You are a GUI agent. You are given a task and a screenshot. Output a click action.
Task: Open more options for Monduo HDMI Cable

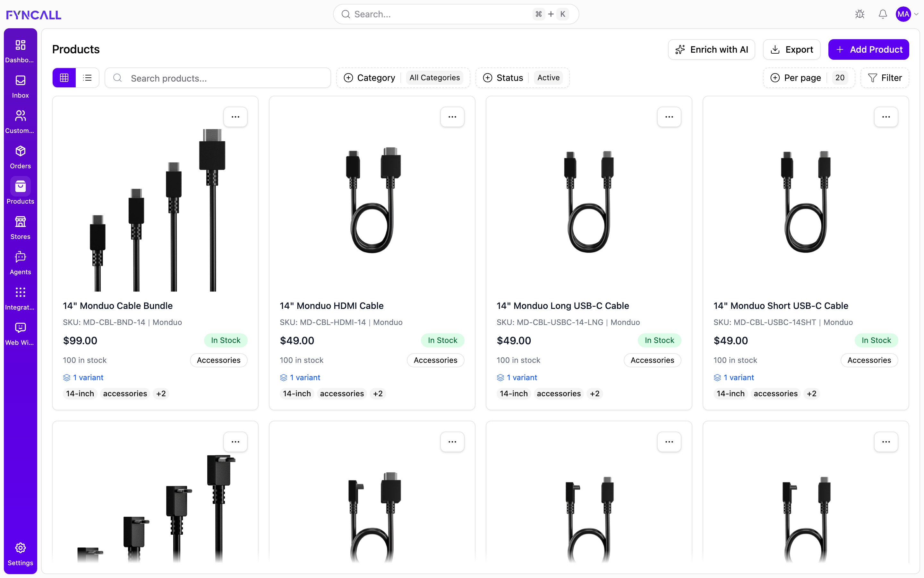coord(452,117)
